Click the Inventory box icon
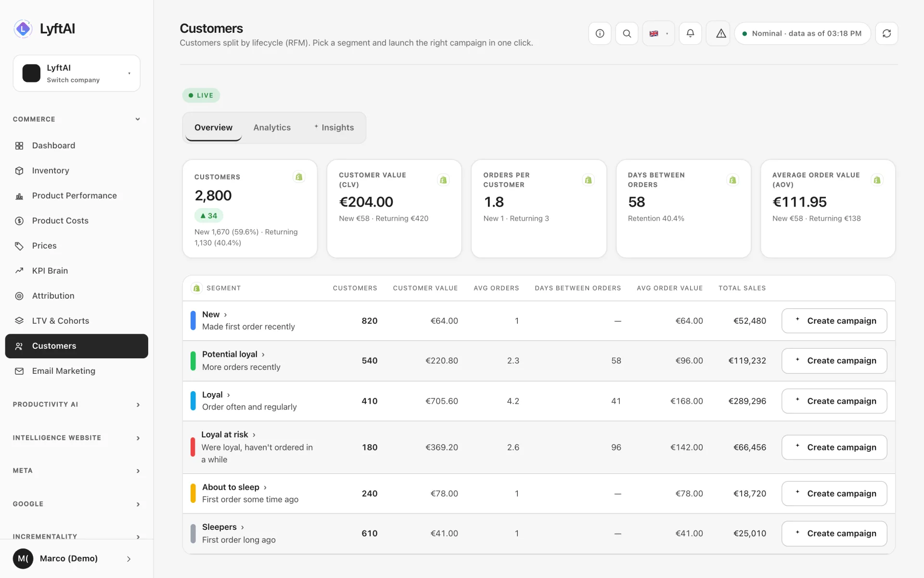This screenshot has height=578, width=924. (19, 171)
